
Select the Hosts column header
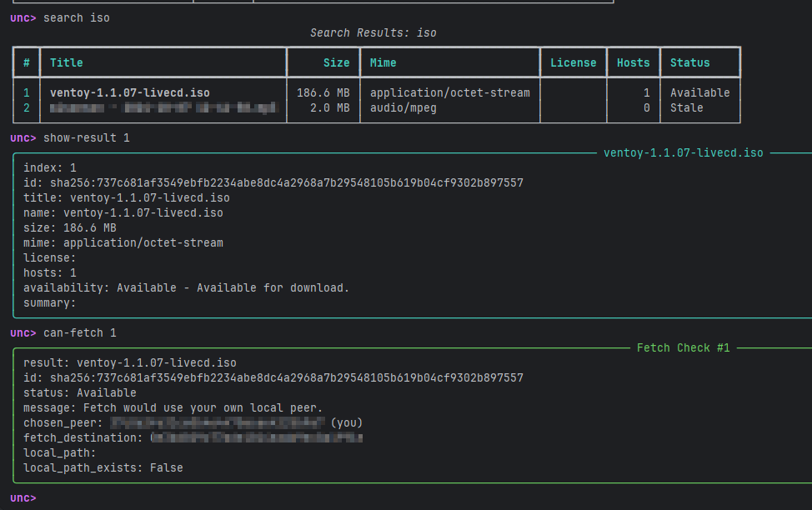tap(633, 62)
